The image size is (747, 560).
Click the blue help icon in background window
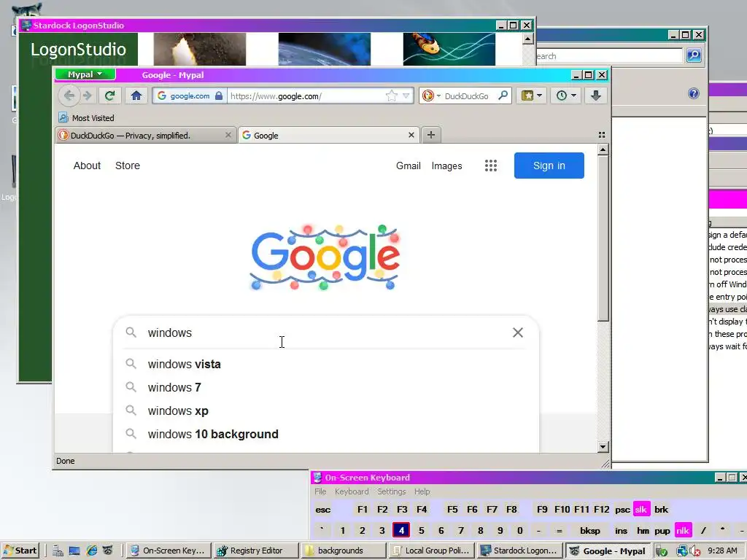694,93
